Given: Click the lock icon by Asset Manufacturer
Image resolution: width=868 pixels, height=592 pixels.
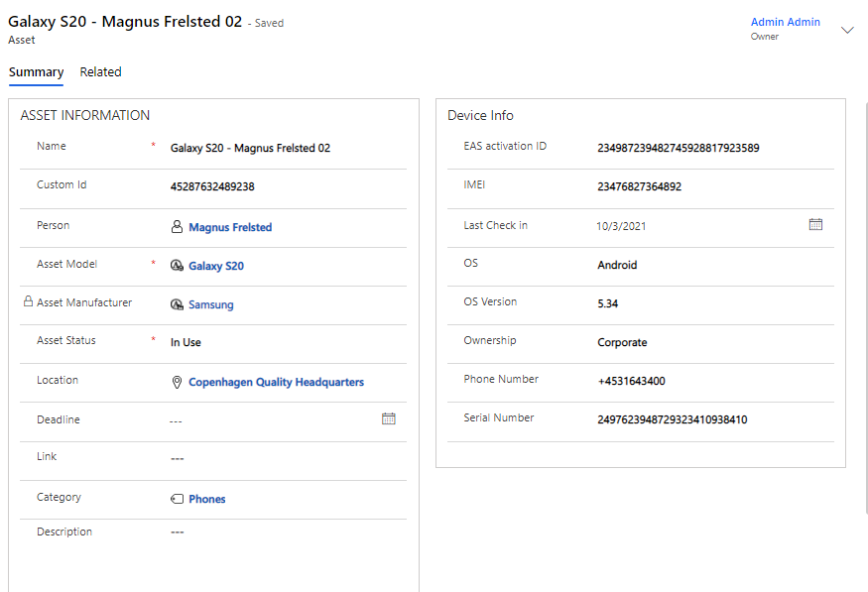Looking at the screenshot, I should [28, 302].
